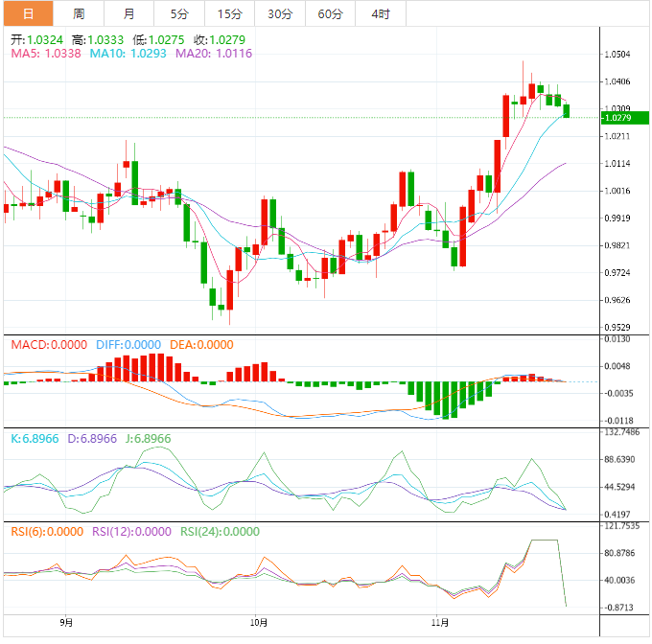
Task: Click the 11月 date axis marker
Action: [x=436, y=621]
